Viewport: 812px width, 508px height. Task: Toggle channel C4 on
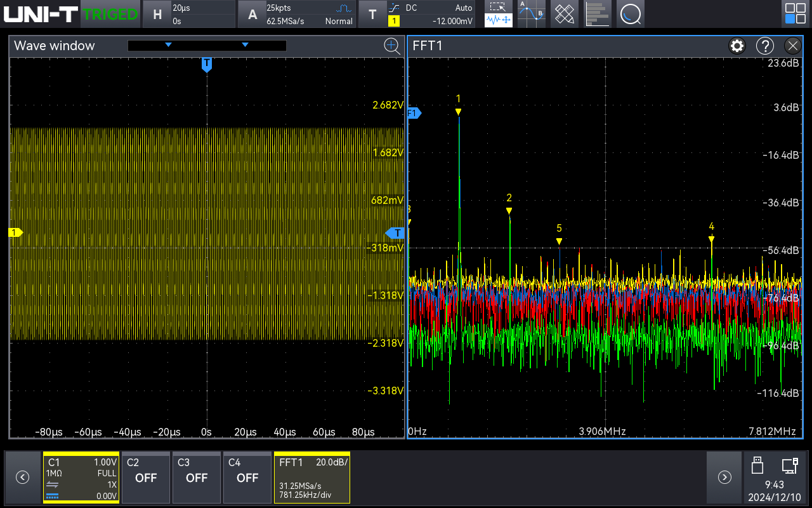pyautogui.click(x=247, y=478)
